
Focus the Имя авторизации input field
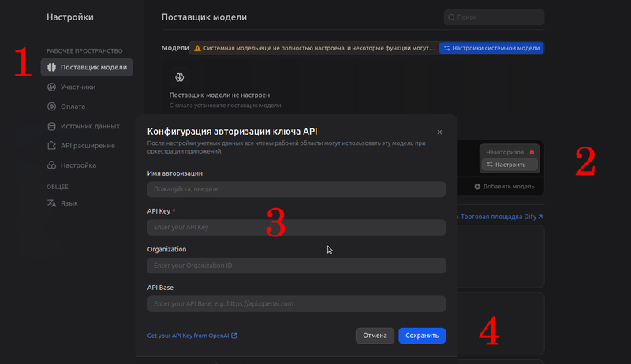tap(296, 189)
